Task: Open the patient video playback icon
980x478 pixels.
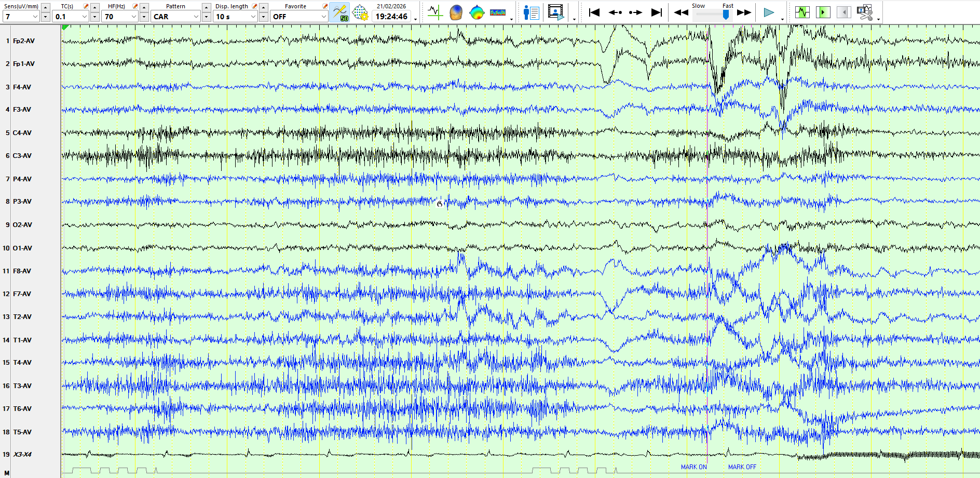Action: click(555, 12)
